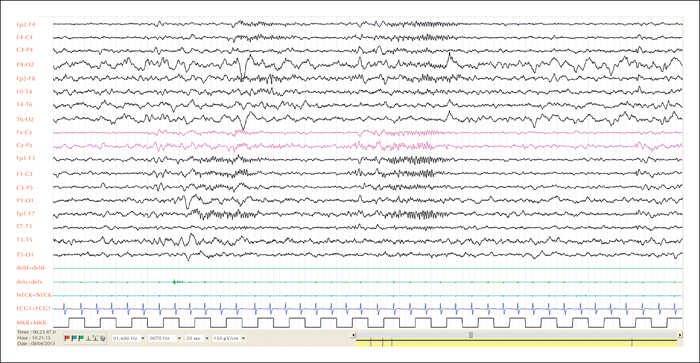
Task: Click the blue flag marker icon
Action: [74, 338]
